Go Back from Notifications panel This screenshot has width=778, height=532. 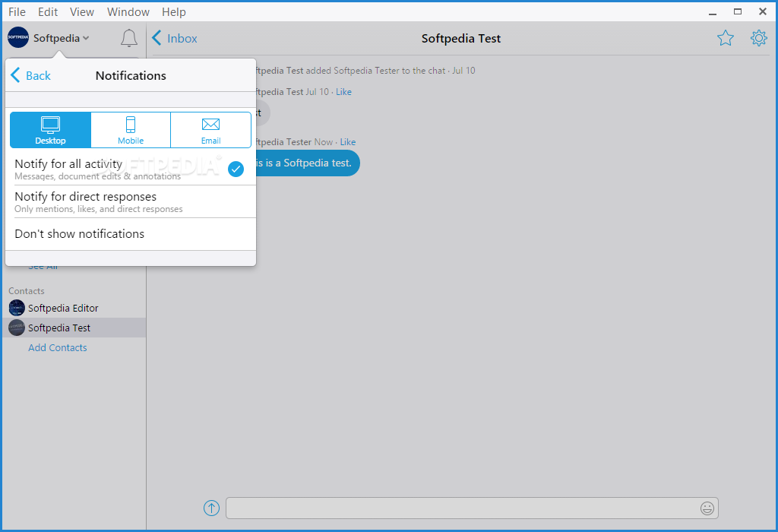[x=30, y=75]
